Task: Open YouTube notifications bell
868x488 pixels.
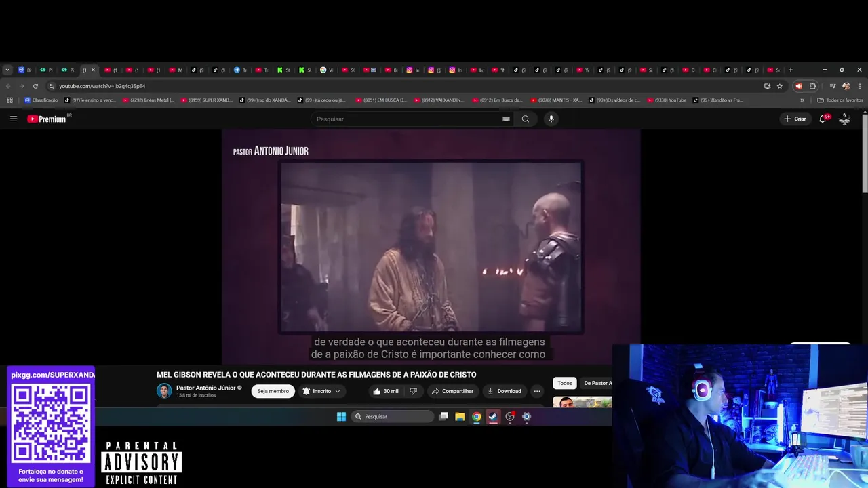Action: (x=823, y=119)
